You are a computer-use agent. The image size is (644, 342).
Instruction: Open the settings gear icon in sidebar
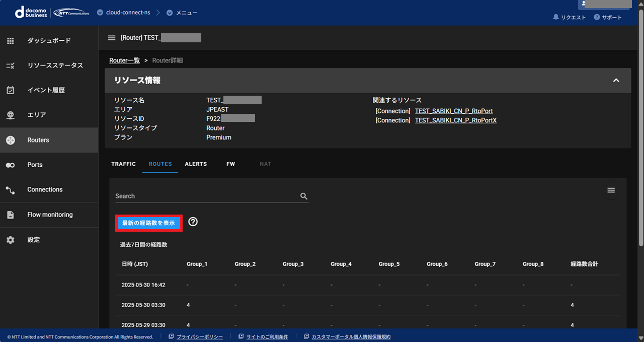coord(11,240)
